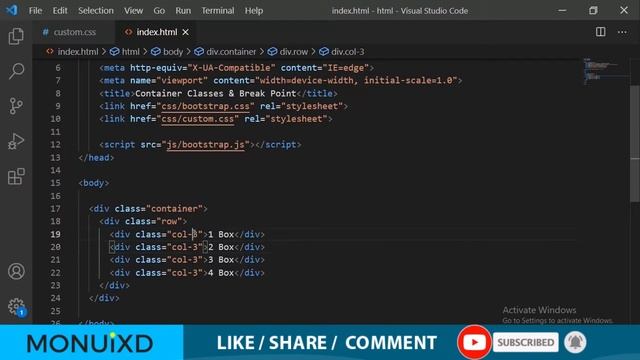Viewport: 640px width, 360px height.
Task: Open the Terminal menu
Action: point(218,11)
